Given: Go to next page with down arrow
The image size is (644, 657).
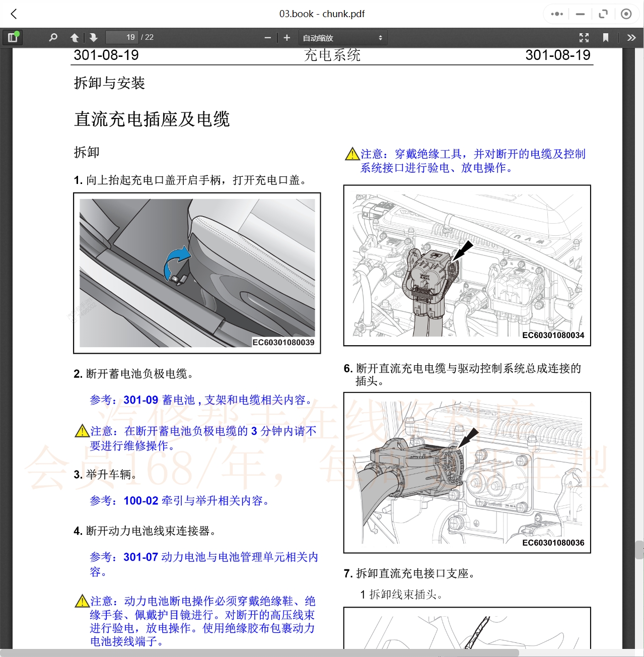Looking at the screenshot, I should (93, 37).
